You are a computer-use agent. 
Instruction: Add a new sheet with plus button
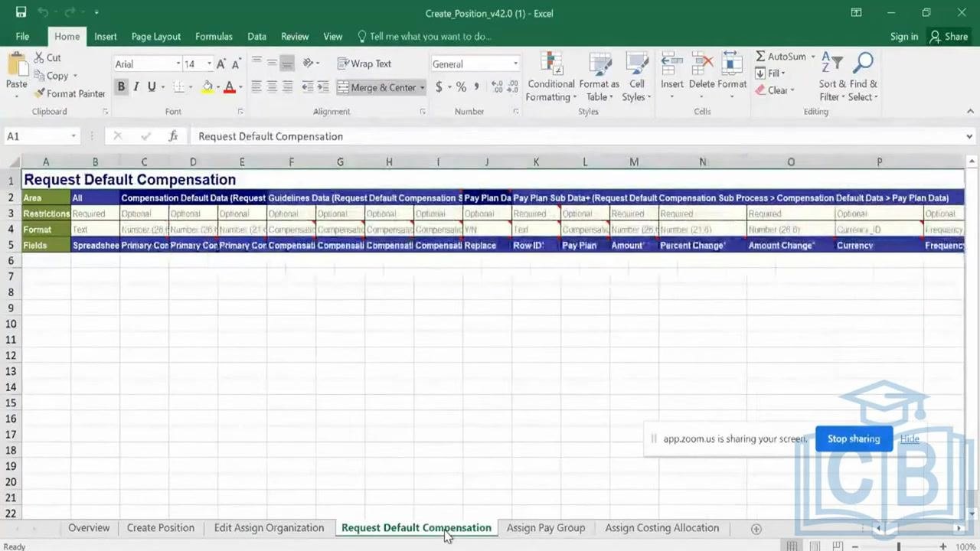click(x=756, y=529)
